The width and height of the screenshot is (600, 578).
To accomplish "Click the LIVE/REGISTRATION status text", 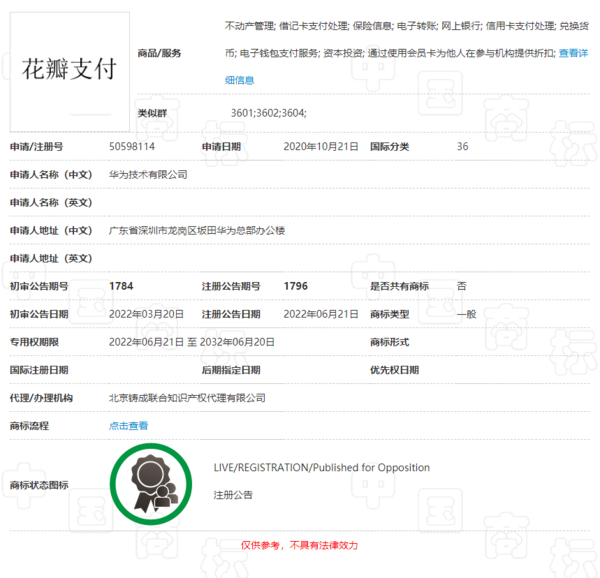I will pyautogui.click(x=321, y=468).
